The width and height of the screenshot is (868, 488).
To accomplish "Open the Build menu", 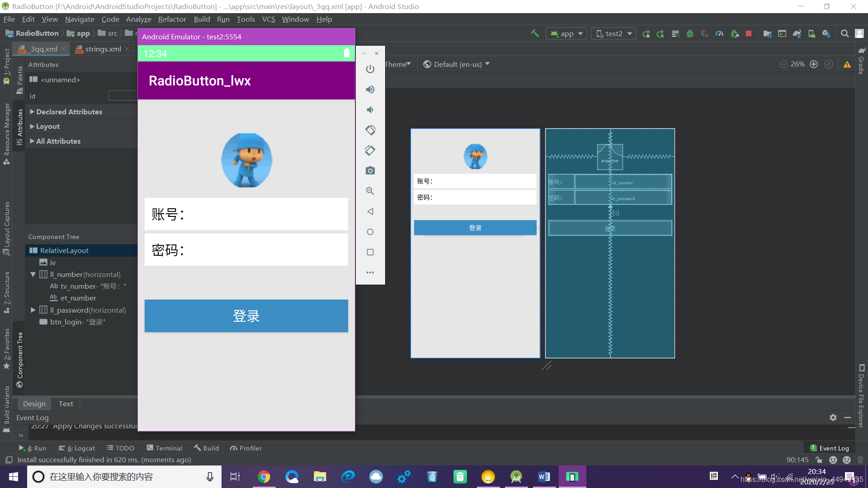I will (x=202, y=19).
